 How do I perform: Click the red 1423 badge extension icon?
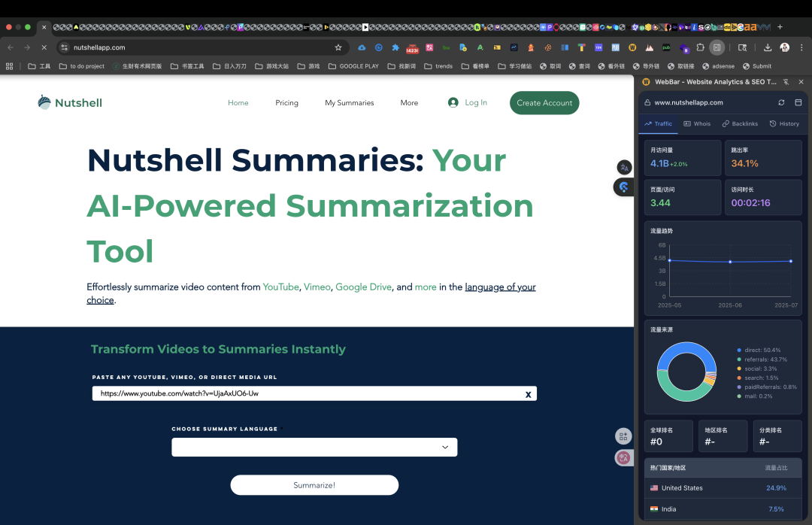pos(412,48)
